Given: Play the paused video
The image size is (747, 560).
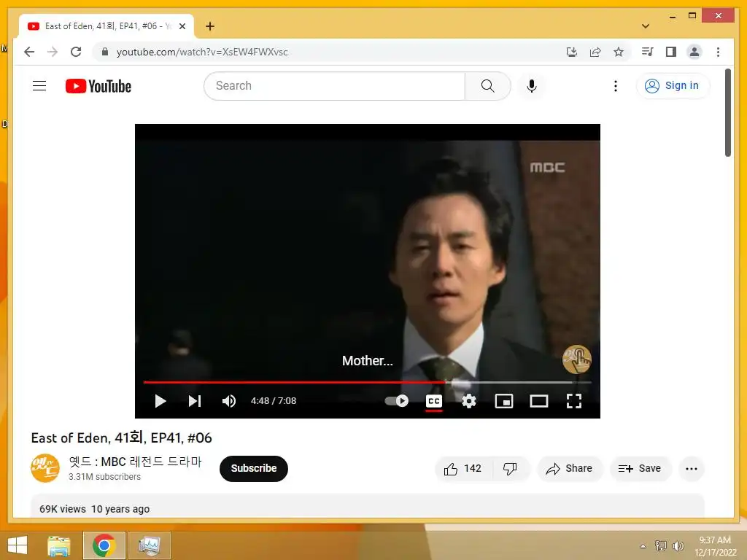Looking at the screenshot, I should point(160,401).
